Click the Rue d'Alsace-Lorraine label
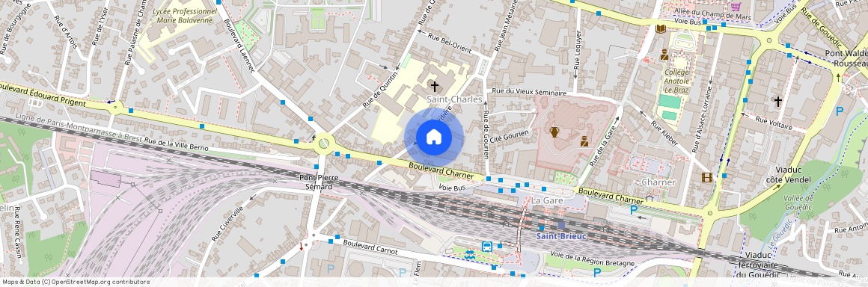Viewport: 868px width, 287px height. tap(703, 119)
